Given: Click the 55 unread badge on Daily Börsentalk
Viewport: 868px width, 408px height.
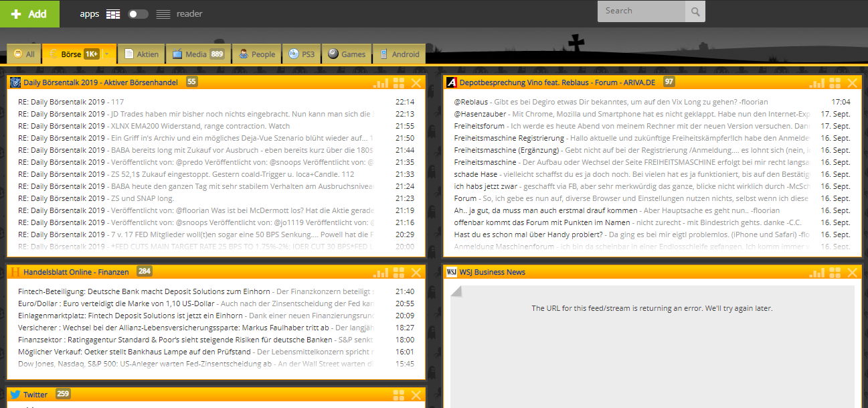Looking at the screenshot, I should click(x=192, y=82).
